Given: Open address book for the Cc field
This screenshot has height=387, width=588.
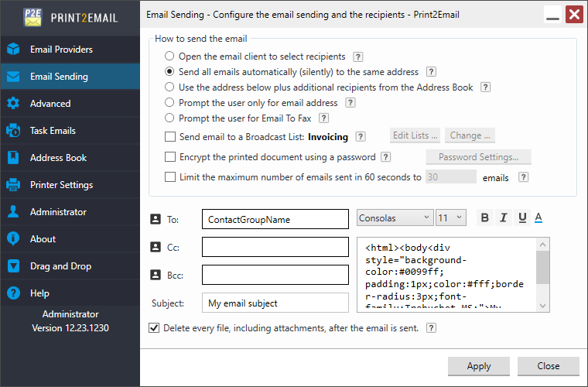Looking at the screenshot, I should pos(156,247).
